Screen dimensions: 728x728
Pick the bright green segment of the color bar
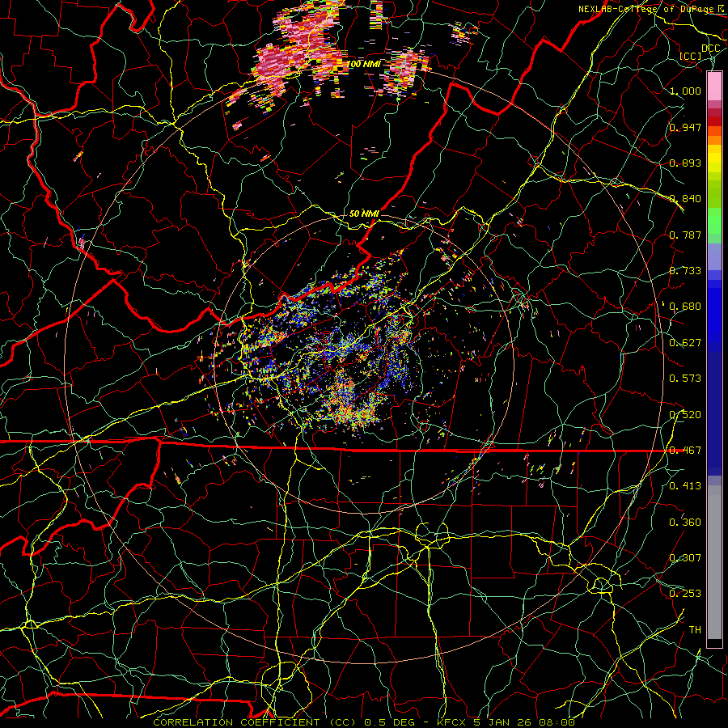714,221
